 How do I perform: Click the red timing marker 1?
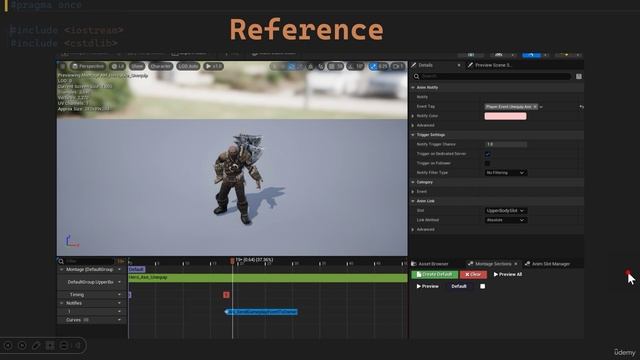227,295
